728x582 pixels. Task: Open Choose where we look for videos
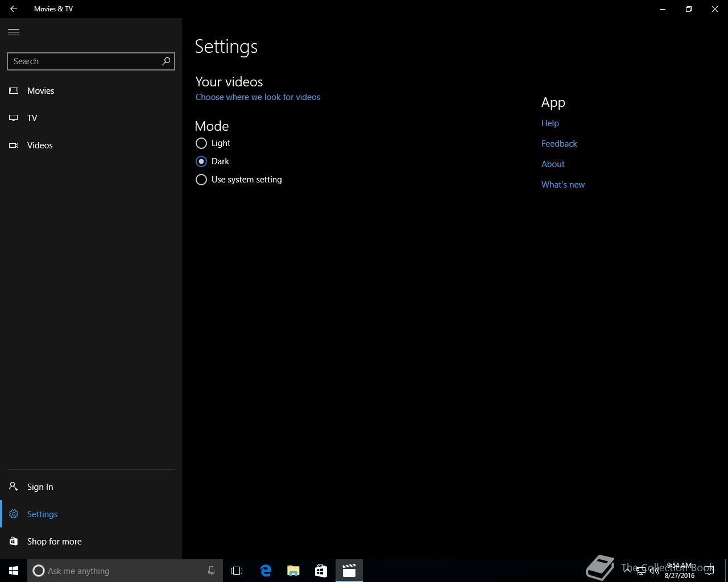(258, 97)
